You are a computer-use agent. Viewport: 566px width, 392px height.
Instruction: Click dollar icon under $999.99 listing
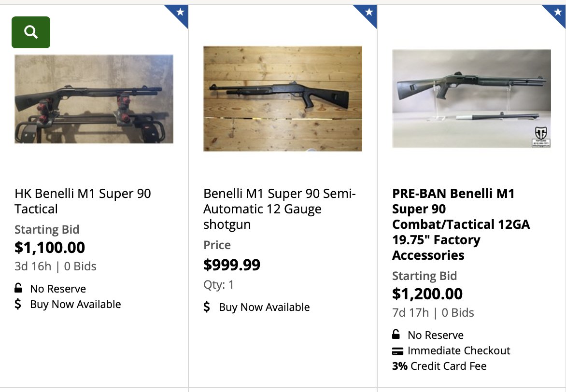tap(207, 307)
